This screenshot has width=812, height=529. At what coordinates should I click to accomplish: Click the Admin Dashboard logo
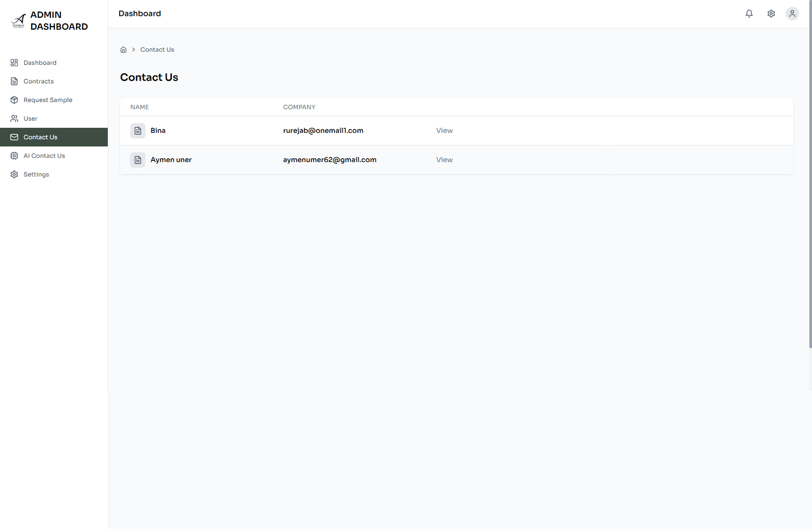(18, 21)
